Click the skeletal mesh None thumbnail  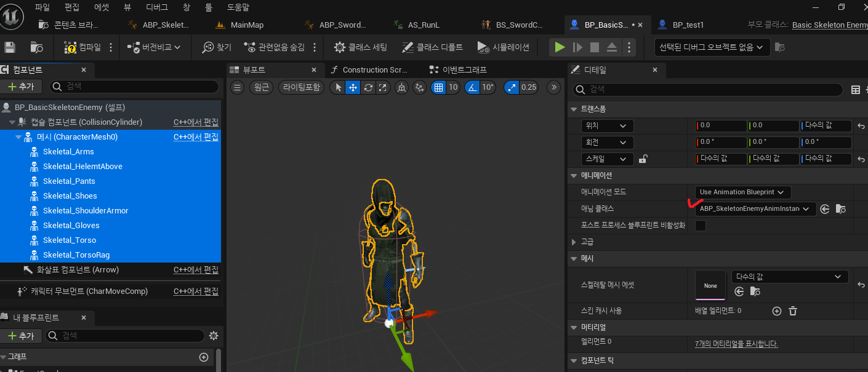tap(710, 285)
